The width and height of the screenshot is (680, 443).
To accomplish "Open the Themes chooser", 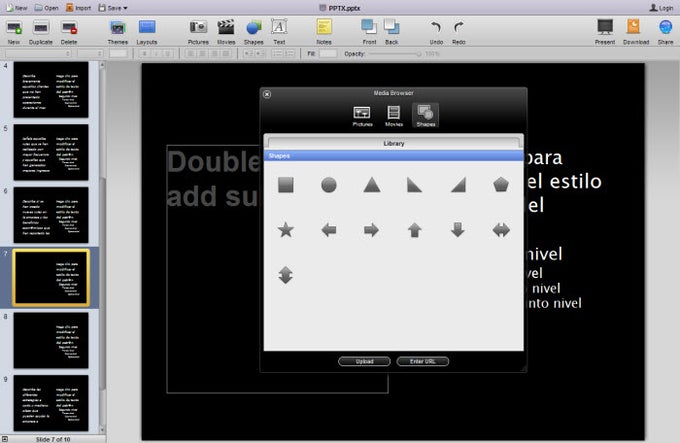I will (x=118, y=32).
